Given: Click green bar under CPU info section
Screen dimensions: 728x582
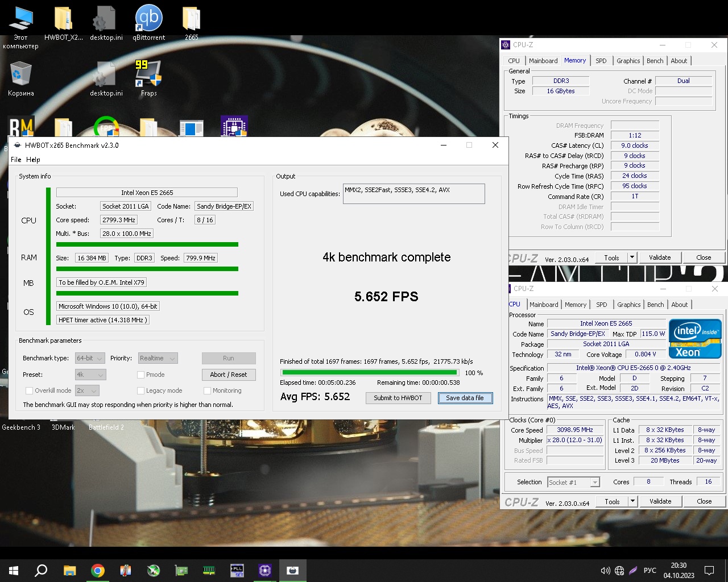Looking at the screenshot, I should point(147,244).
